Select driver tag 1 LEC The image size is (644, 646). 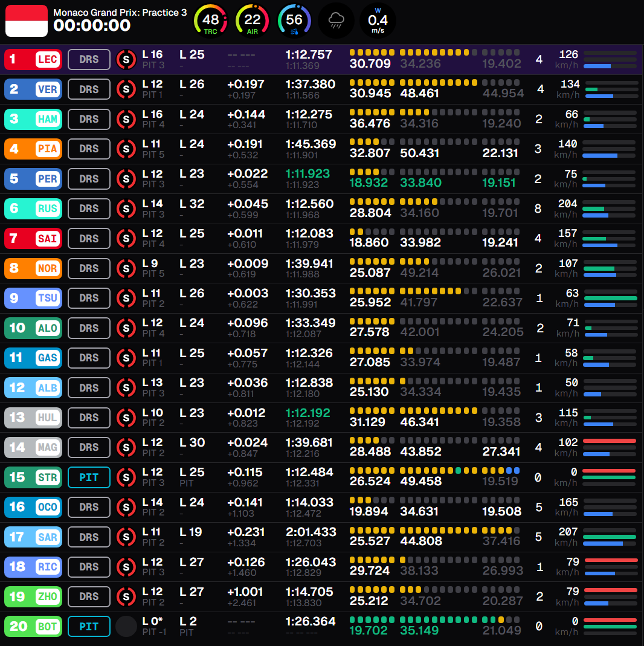click(x=33, y=59)
